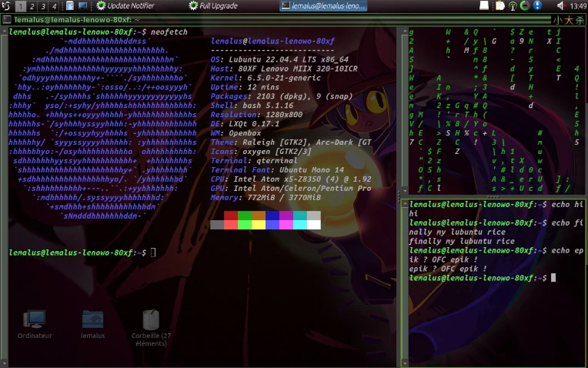588x368 pixels.
Task: Click up arrow of left pane scrollbar
Action: click(x=4, y=32)
